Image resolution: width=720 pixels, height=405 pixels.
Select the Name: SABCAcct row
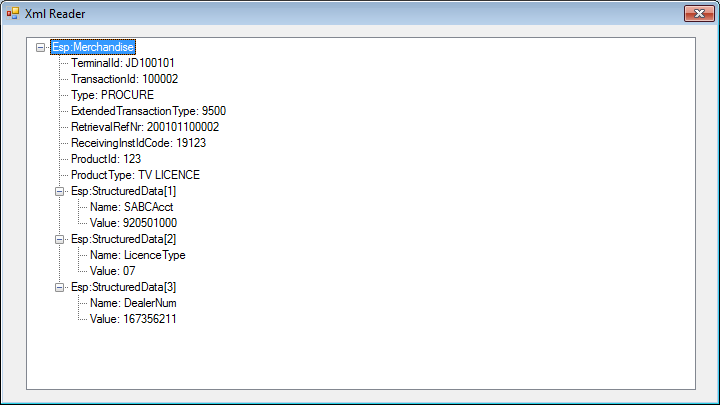[131, 207]
